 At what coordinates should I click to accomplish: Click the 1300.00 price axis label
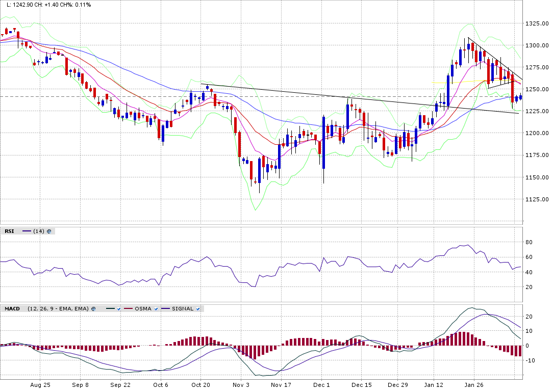(536, 45)
